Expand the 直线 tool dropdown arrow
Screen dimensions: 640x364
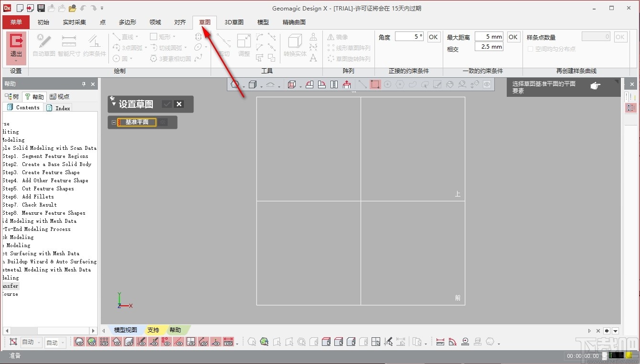coord(137,37)
